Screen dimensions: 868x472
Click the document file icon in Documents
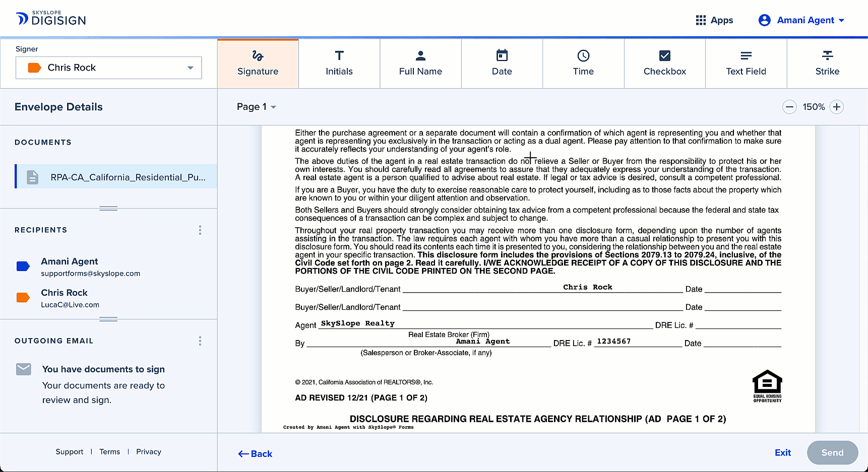[x=32, y=177]
